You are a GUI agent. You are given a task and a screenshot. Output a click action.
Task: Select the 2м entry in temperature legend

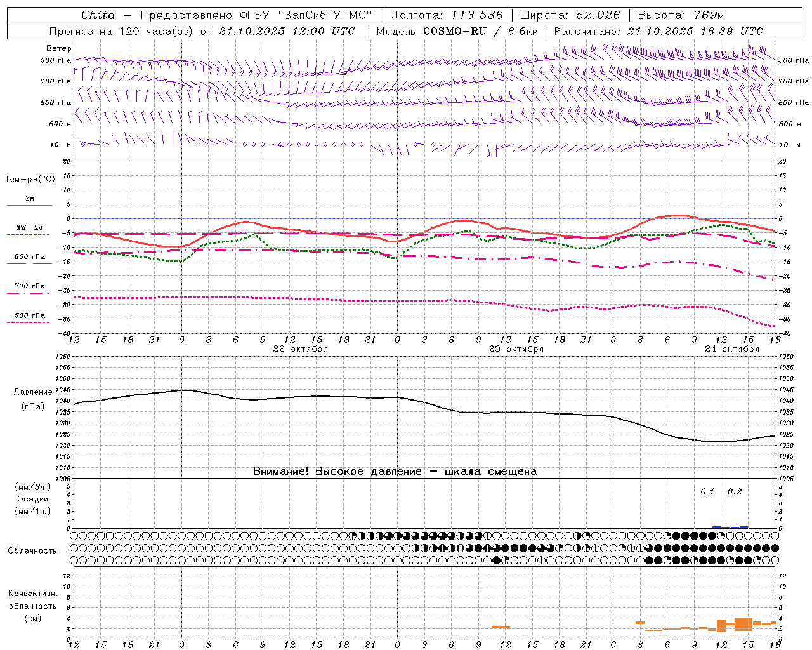[30, 199]
